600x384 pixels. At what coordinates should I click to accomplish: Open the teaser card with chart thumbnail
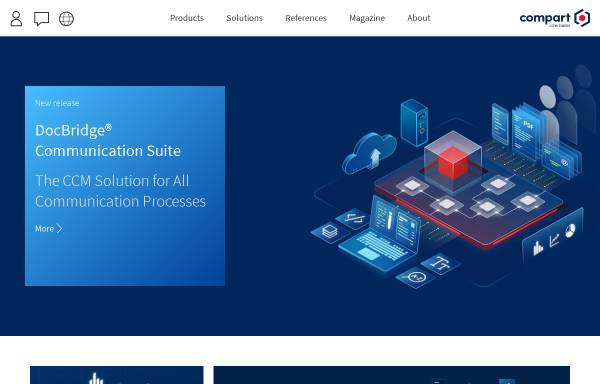point(117,375)
